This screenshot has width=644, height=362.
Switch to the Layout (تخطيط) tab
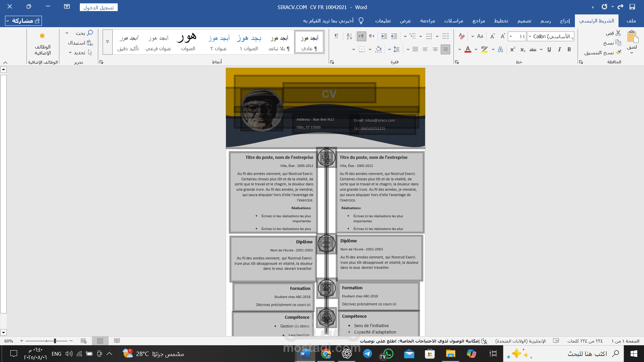(x=501, y=21)
